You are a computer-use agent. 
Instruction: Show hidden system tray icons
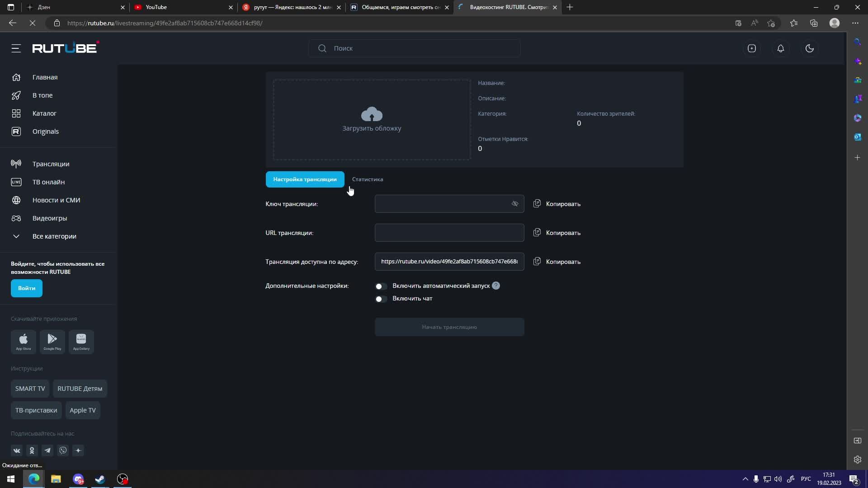(x=745, y=479)
